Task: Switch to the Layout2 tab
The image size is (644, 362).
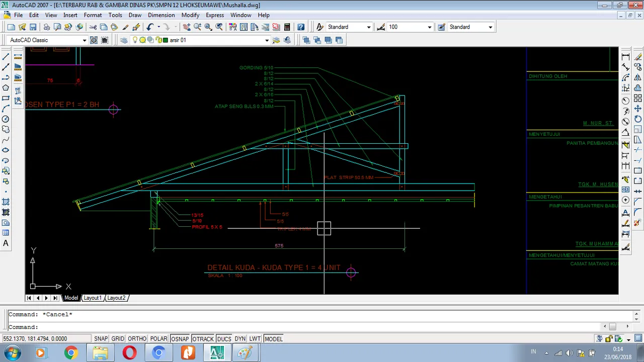Action: click(x=116, y=298)
